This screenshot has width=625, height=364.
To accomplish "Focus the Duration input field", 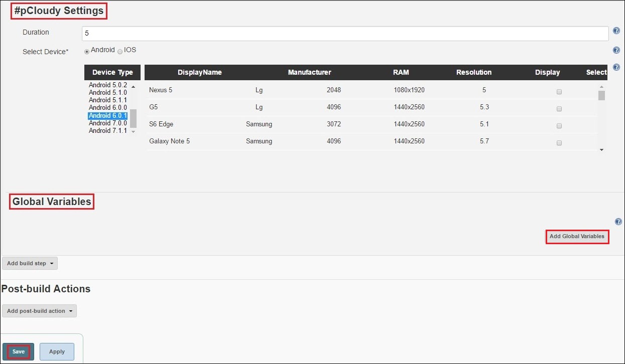I will 345,33.
